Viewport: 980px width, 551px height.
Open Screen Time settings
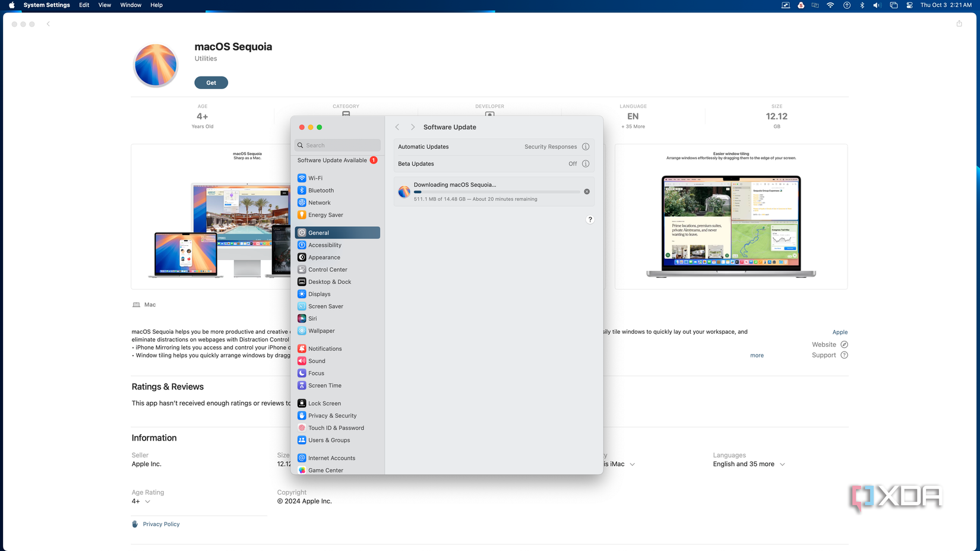click(x=337, y=385)
